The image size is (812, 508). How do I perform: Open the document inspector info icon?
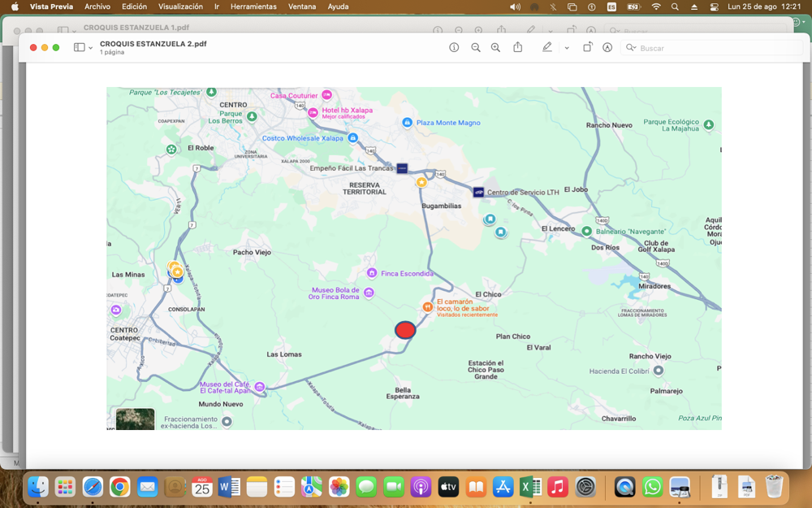pyautogui.click(x=454, y=48)
